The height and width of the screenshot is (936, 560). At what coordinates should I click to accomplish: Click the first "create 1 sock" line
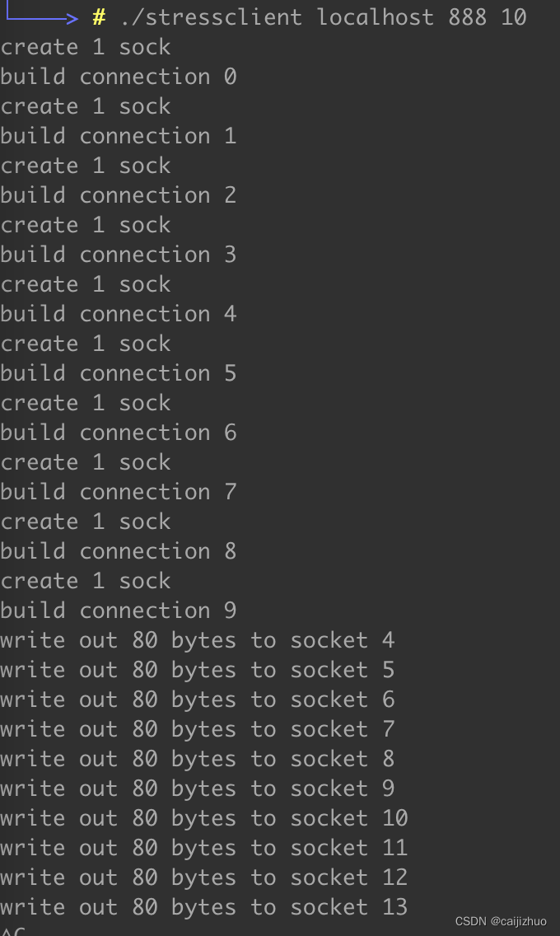click(86, 47)
